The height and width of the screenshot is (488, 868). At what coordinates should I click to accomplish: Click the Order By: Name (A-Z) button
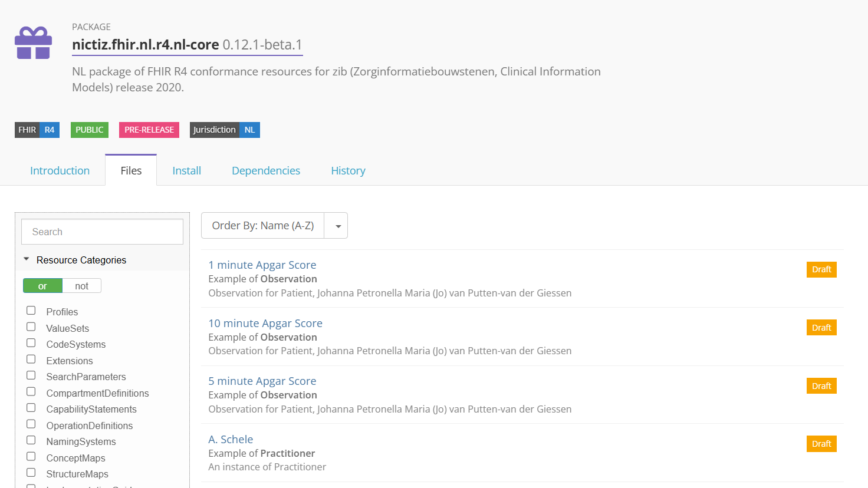(262, 226)
